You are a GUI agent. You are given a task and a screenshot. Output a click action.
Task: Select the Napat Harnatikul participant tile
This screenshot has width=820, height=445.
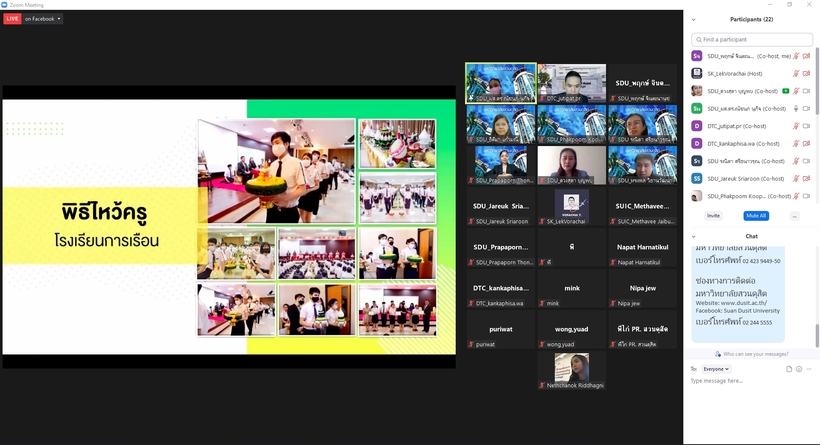coord(642,247)
